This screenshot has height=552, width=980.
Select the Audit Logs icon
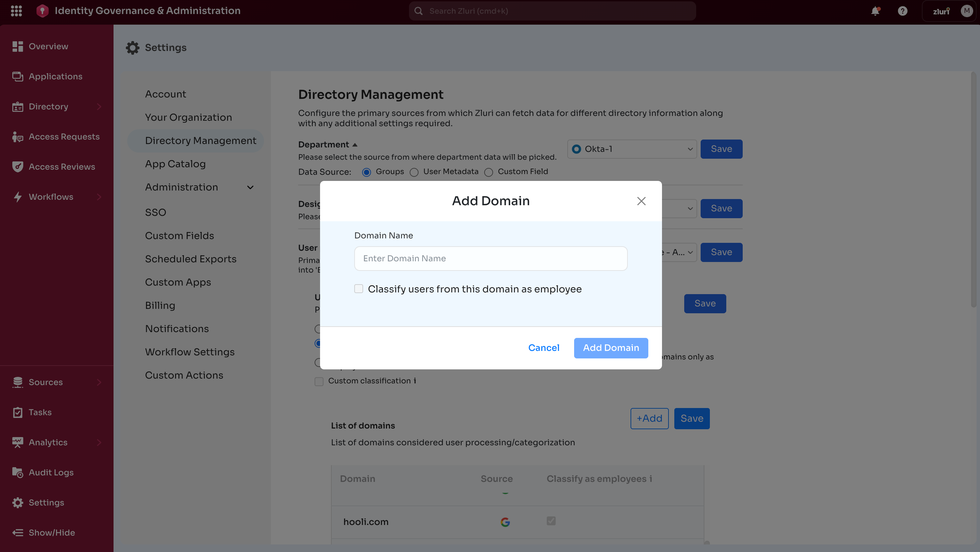coord(17,473)
